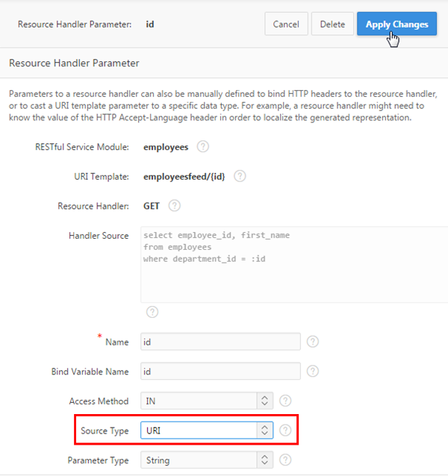Expand the Source Type dropdown
Viewport: 448px width, 476px height.
click(207, 430)
